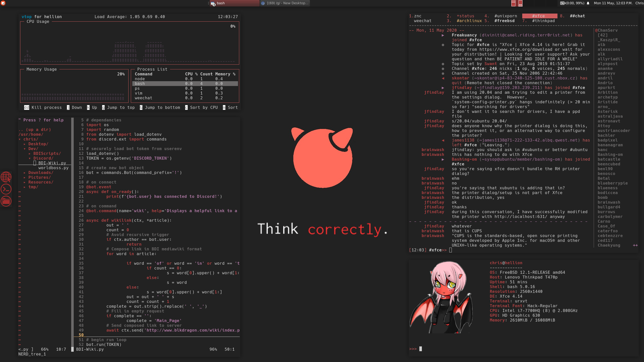Expand the Desktop/ folder in NERDTree

(38, 144)
